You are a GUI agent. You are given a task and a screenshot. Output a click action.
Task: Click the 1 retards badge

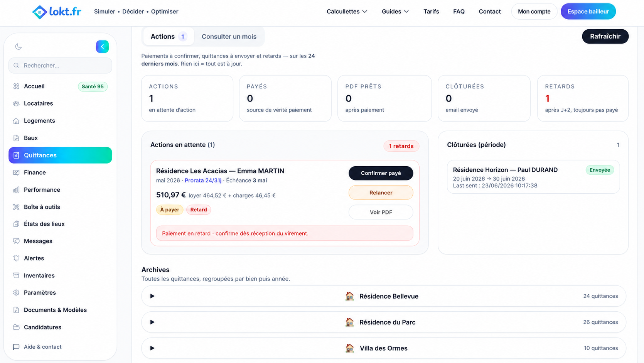401,146
